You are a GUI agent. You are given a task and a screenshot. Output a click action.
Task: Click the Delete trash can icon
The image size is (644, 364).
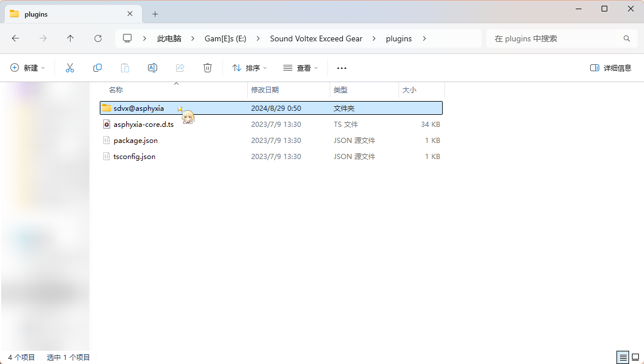(208, 68)
